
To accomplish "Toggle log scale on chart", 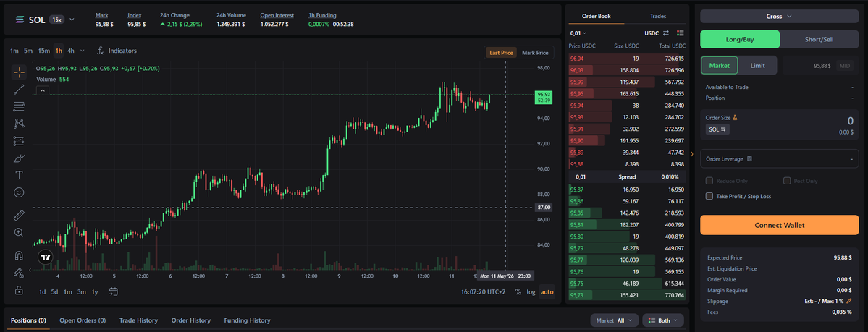I will point(531,291).
